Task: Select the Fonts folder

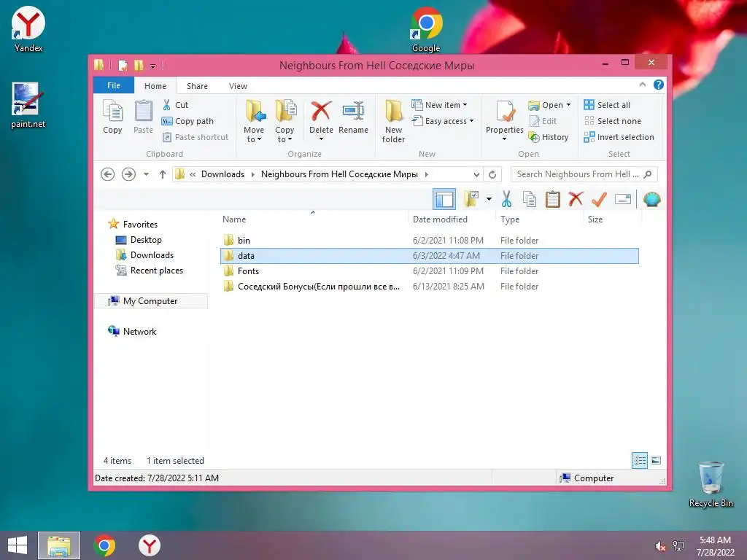Action: [429, 271]
